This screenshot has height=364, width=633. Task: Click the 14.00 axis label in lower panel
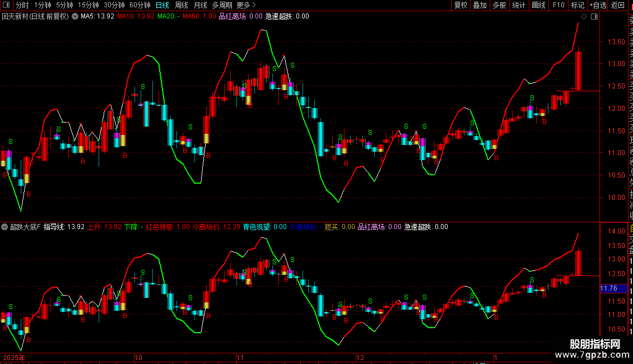click(x=616, y=231)
